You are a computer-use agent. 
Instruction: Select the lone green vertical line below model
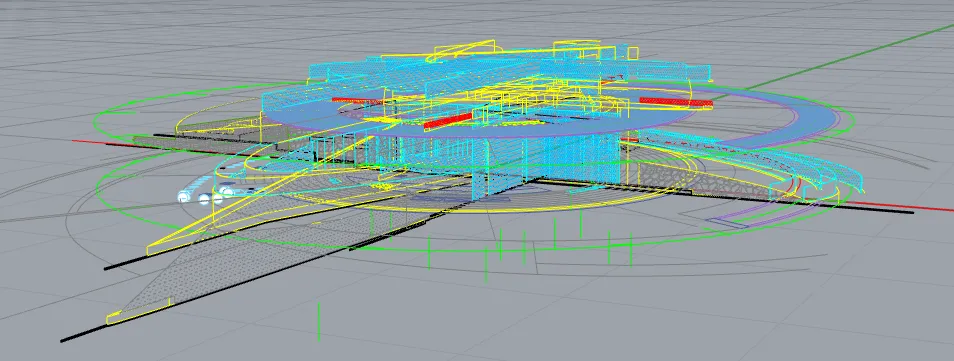(319, 321)
